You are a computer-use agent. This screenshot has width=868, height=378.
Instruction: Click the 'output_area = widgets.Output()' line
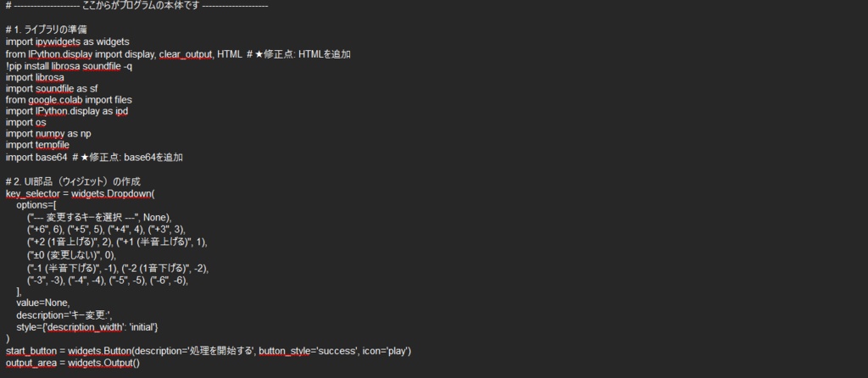click(x=73, y=363)
